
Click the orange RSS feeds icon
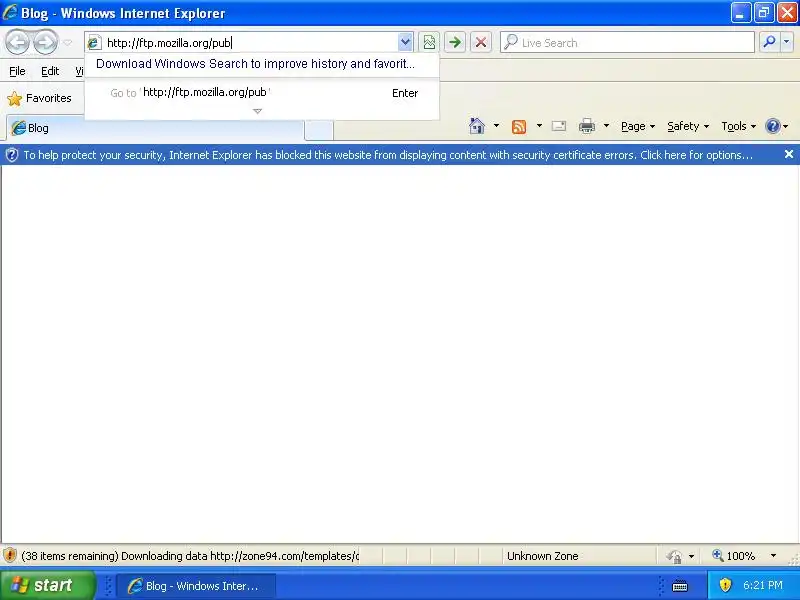tap(519, 126)
